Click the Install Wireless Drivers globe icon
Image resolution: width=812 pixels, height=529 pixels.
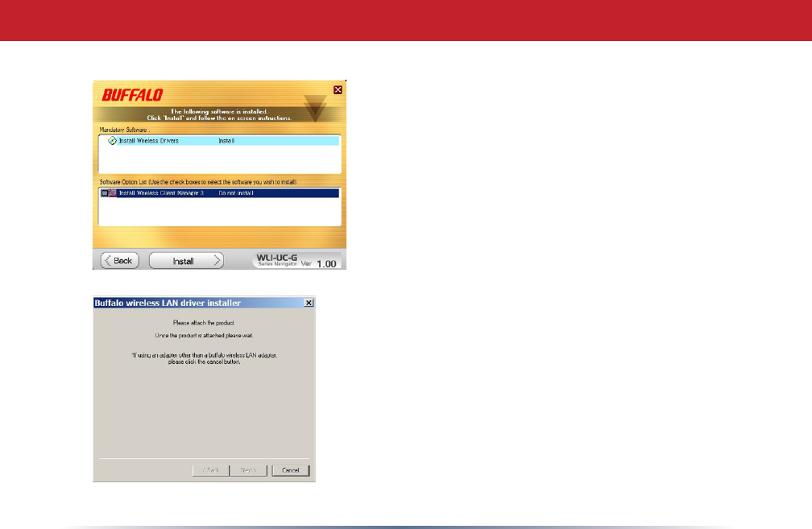pos(112,141)
